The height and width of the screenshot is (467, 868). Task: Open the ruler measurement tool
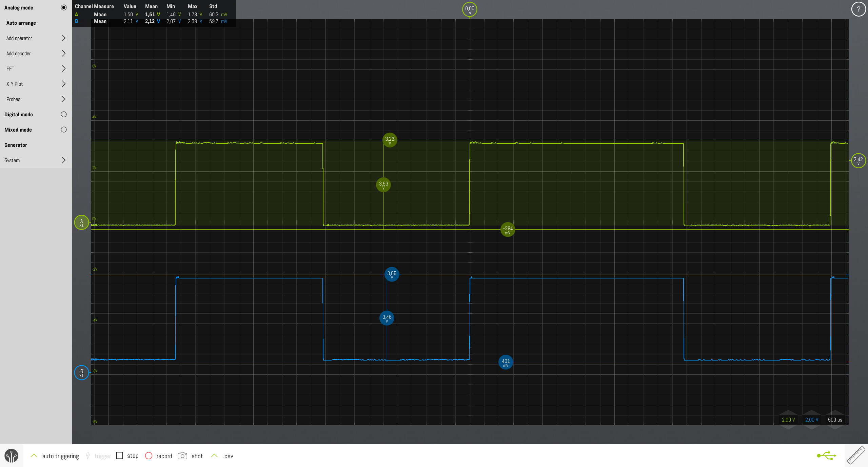(x=856, y=455)
